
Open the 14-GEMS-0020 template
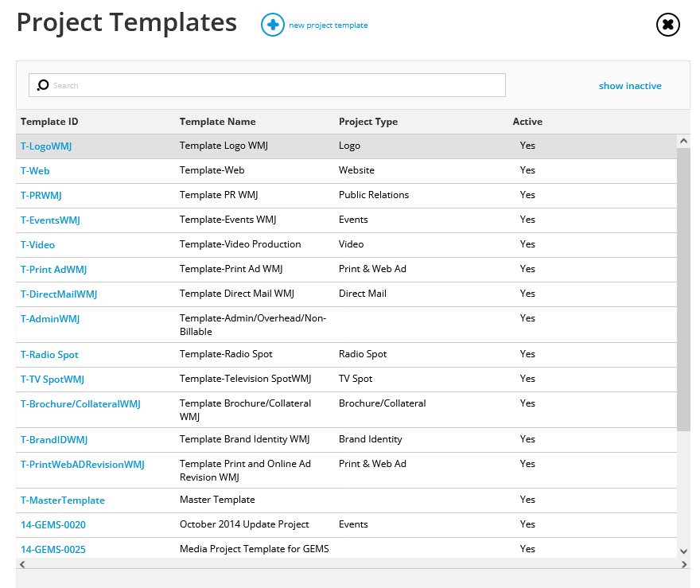53,524
